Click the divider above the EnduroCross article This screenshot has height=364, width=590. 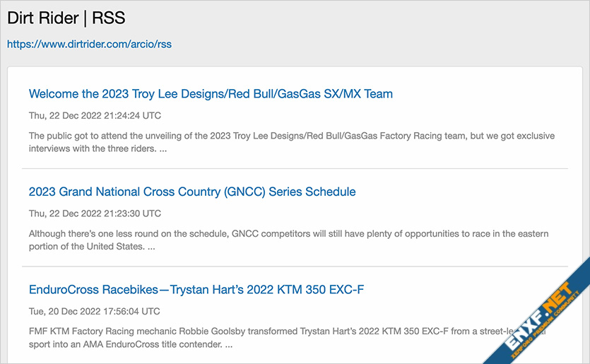[x=295, y=266]
